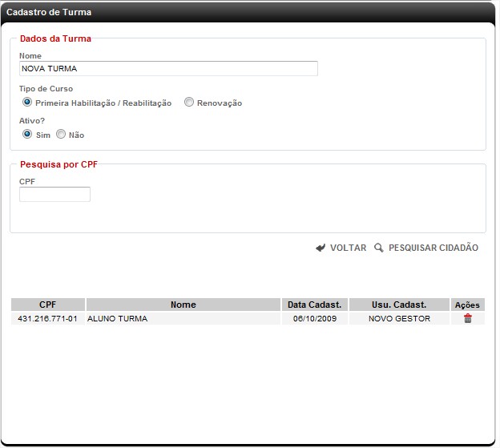Click the ALUNO TURMA name cell
500x448 pixels.
117,319
